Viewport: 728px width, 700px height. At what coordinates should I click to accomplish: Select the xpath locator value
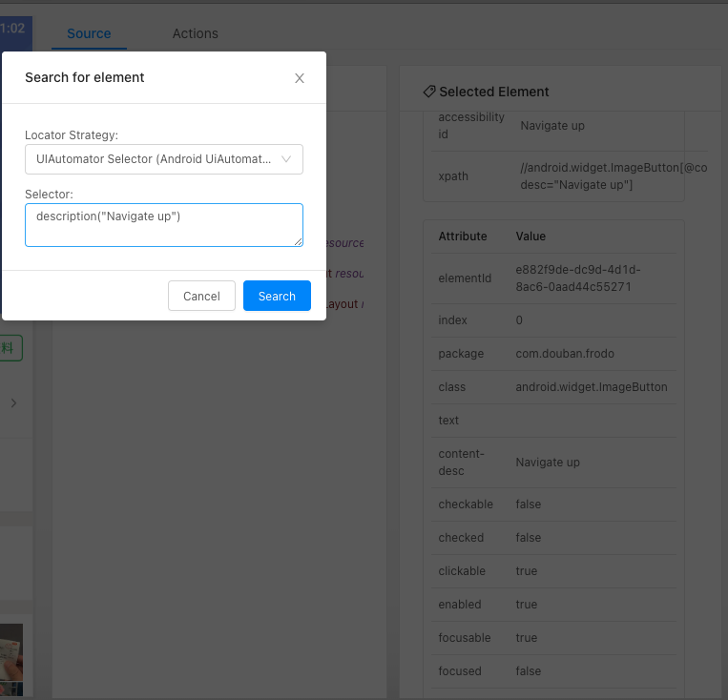coord(600,175)
